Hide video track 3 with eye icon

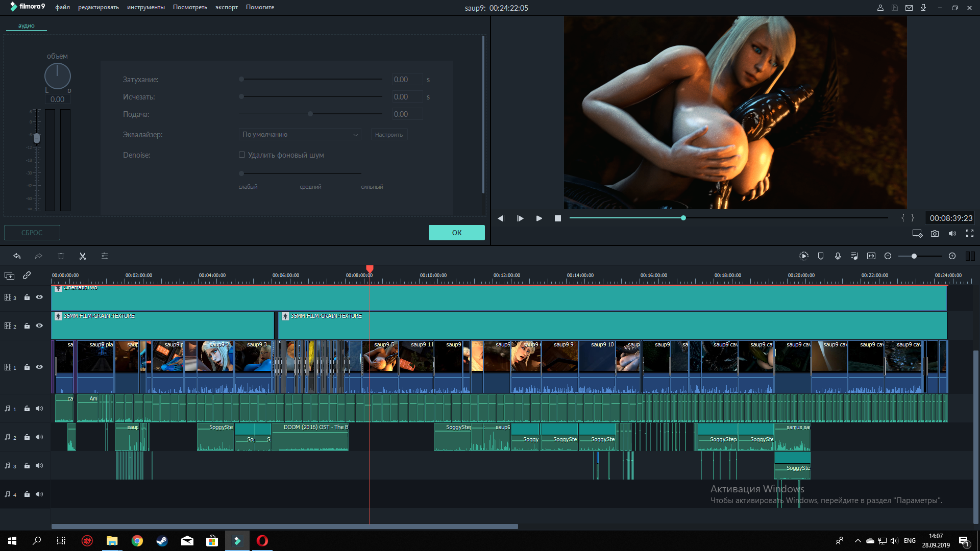[x=39, y=297]
